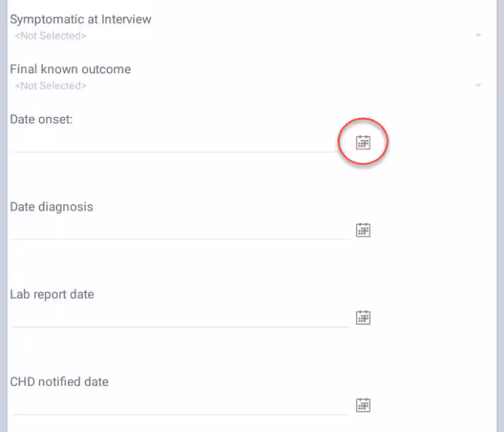Viewport: 504px width, 432px height.
Task: Click the Final known outcome label
Action: point(71,69)
